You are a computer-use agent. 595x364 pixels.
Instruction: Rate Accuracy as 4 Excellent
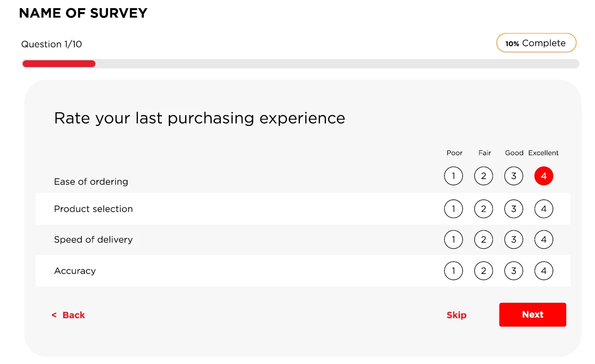click(x=543, y=271)
